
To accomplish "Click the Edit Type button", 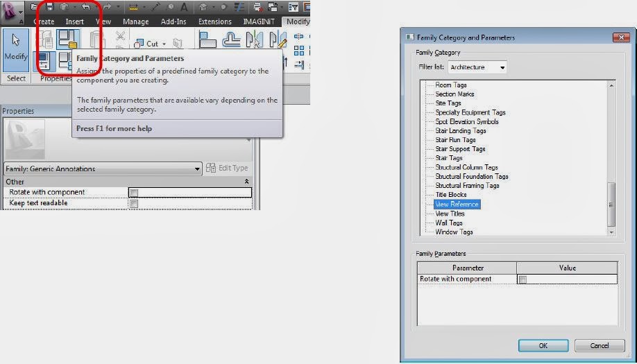I will 227,168.
